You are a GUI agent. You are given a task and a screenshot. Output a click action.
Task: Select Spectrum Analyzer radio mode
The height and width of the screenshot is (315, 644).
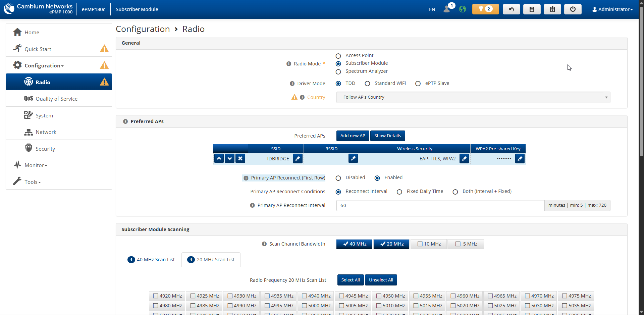[338, 71]
